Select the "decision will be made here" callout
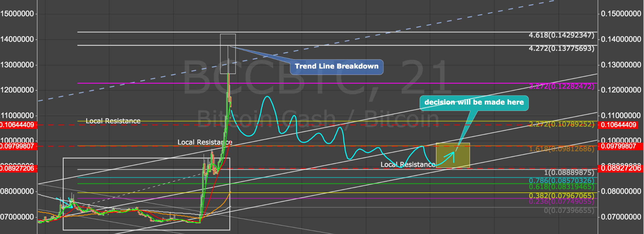The width and height of the screenshot is (644, 234). 474,103
